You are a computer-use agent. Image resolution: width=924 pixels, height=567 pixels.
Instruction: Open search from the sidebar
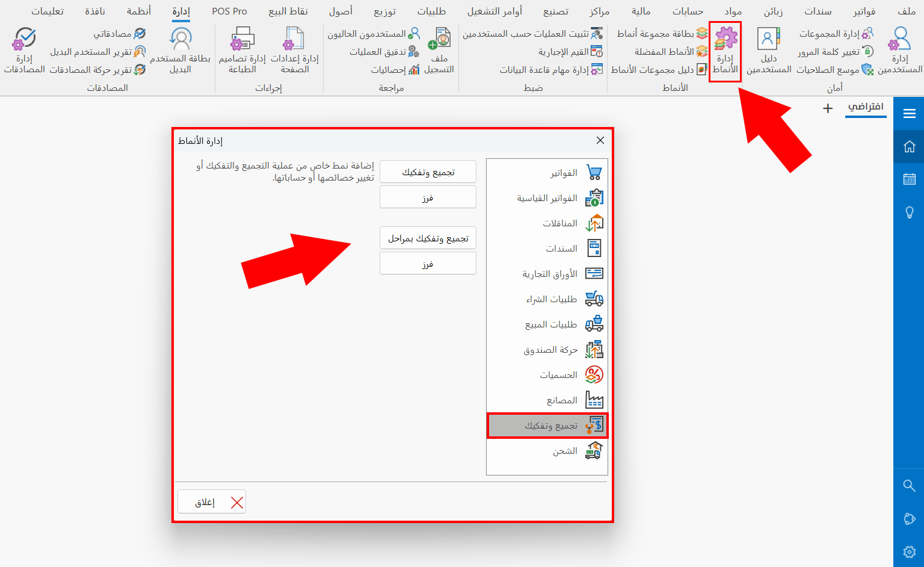click(909, 485)
